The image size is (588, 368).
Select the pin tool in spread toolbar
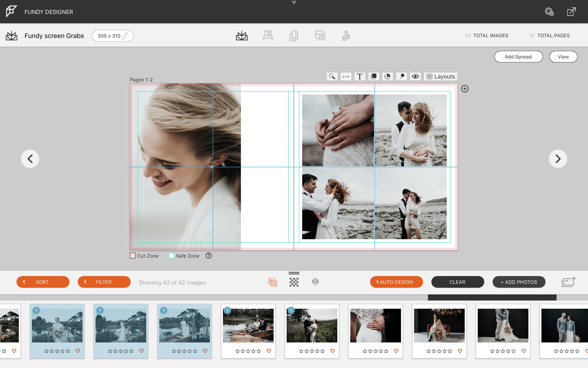pyautogui.click(x=401, y=76)
